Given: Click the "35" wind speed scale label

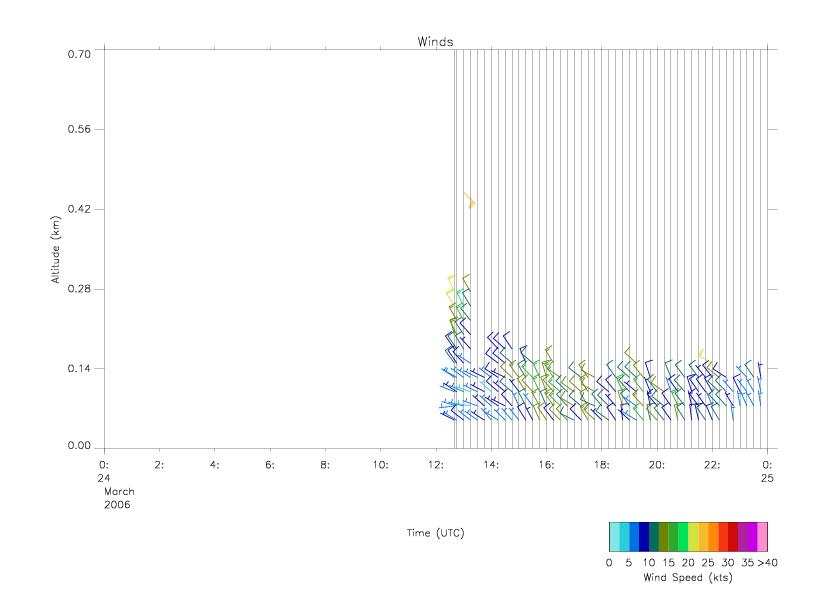Looking at the screenshot, I should (747, 562).
